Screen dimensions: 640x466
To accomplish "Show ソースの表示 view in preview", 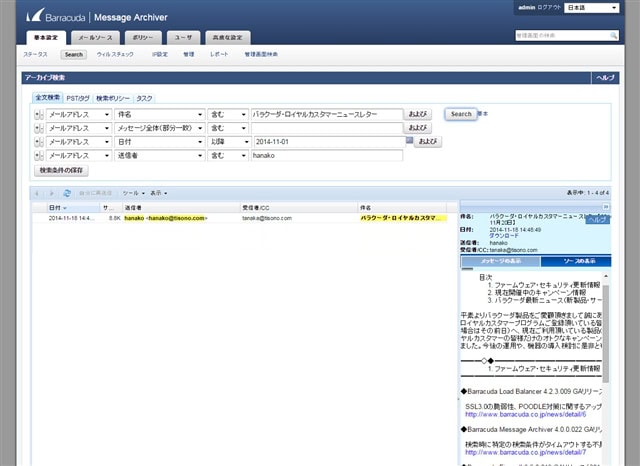I will point(576,261).
